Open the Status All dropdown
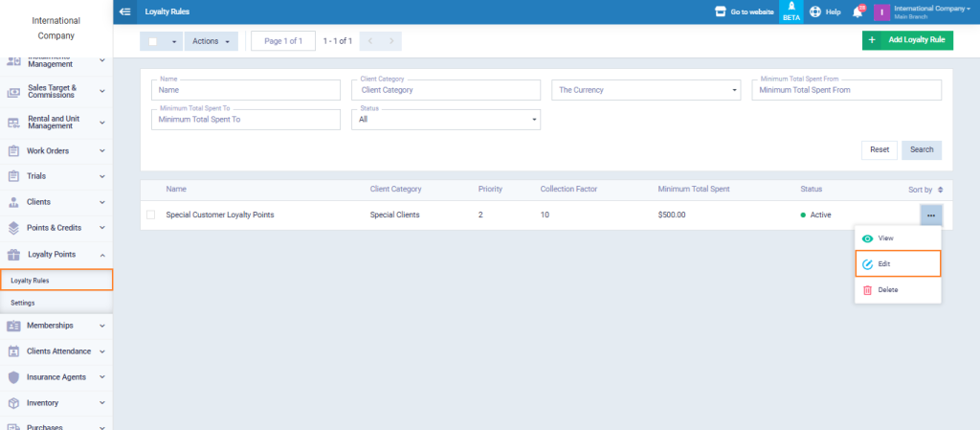The image size is (980, 430). pyautogui.click(x=446, y=120)
